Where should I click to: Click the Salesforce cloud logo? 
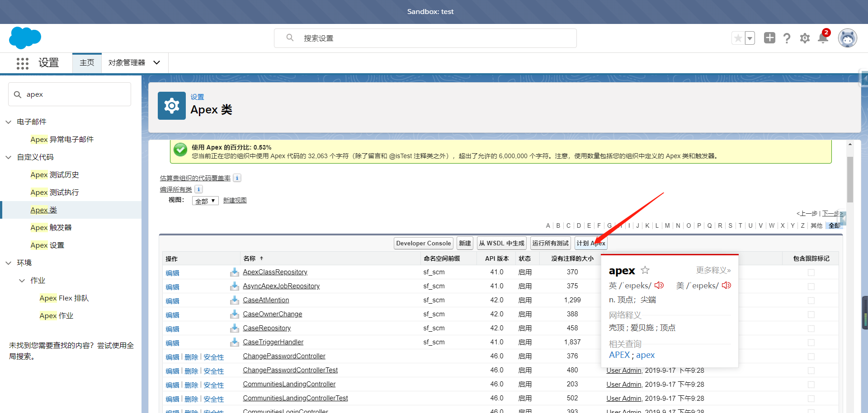coord(25,38)
